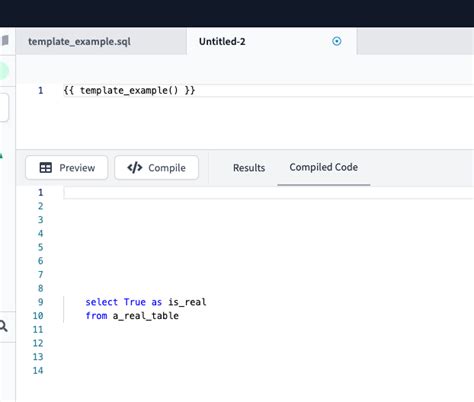Click the green circular status icon at left
This screenshot has width=474, height=402.
click(4, 71)
